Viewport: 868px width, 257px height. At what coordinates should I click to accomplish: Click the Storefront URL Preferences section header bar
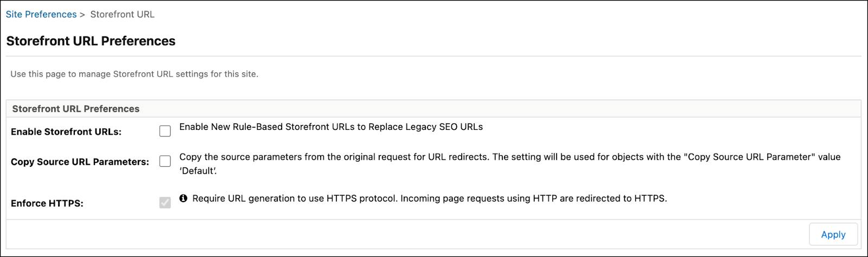click(x=433, y=109)
